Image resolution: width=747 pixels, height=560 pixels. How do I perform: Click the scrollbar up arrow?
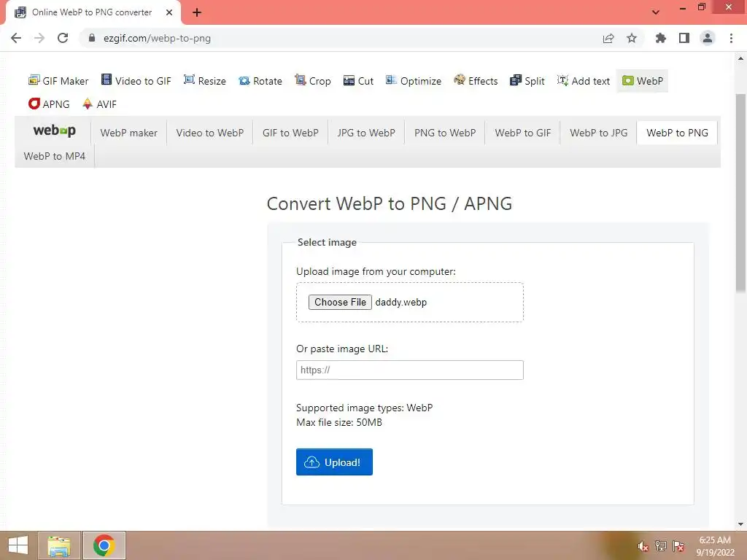click(x=740, y=58)
